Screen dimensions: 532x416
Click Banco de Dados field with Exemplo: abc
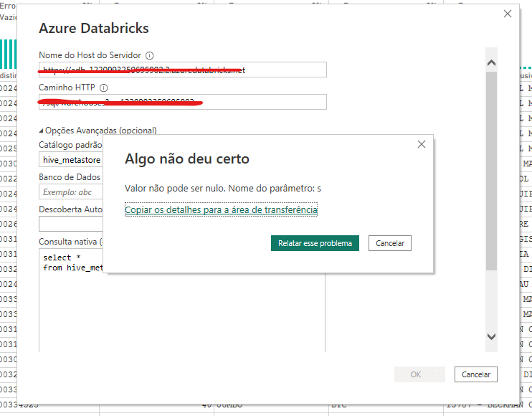pos(71,192)
